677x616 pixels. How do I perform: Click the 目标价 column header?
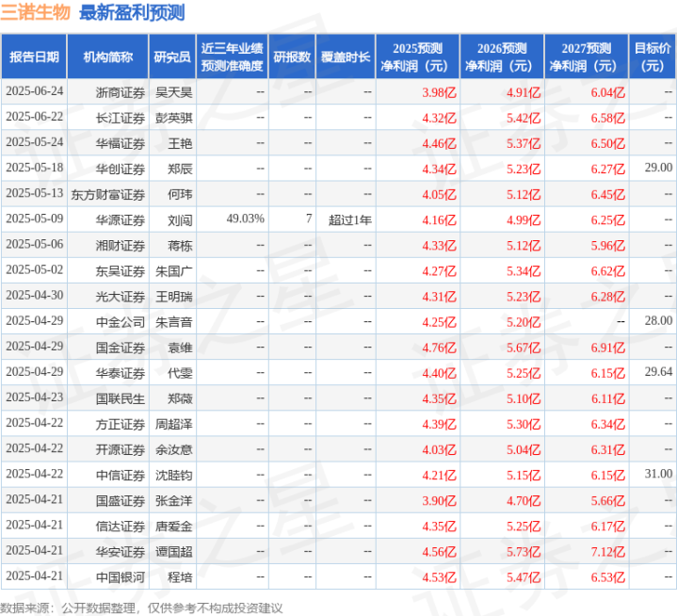pyautogui.click(x=653, y=57)
